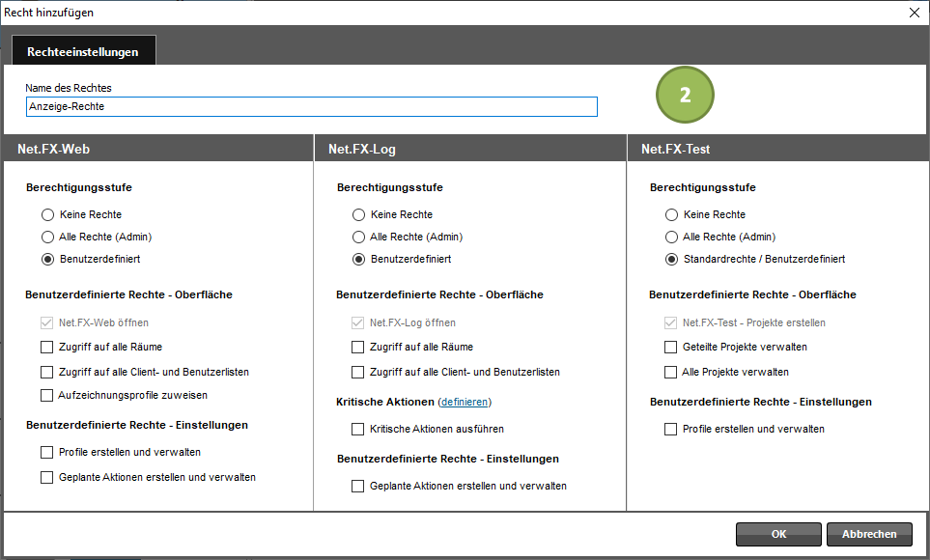This screenshot has width=930, height=560.
Task: Click 'Berechtigungsstufe' heading under Net.FX-Log
Action: pyautogui.click(x=390, y=187)
